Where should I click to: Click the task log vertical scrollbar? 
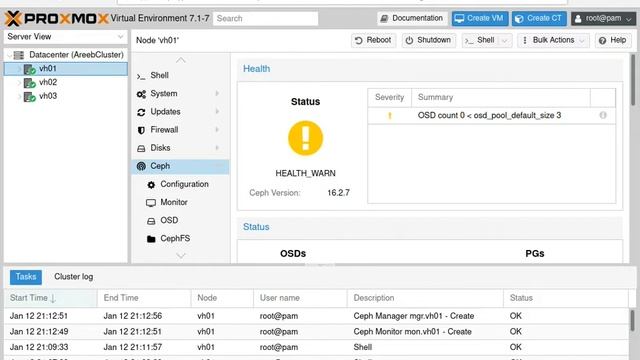coord(633,320)
